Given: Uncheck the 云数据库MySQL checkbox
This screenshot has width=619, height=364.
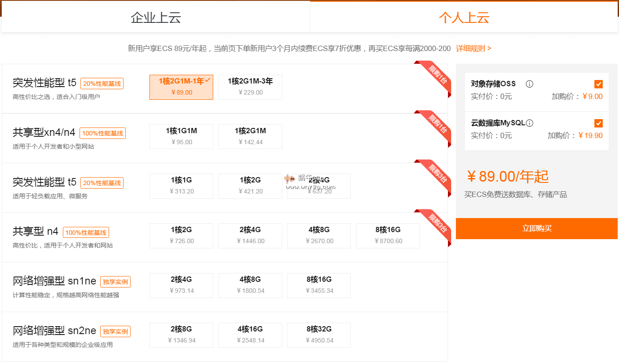Looking at the screenshot, I should click(598, 123).
